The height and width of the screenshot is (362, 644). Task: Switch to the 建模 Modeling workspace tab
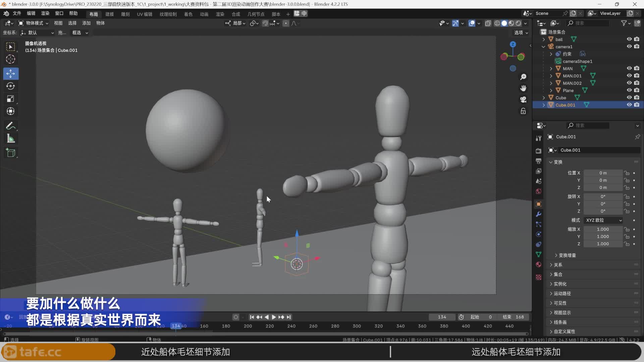(109, 14)
